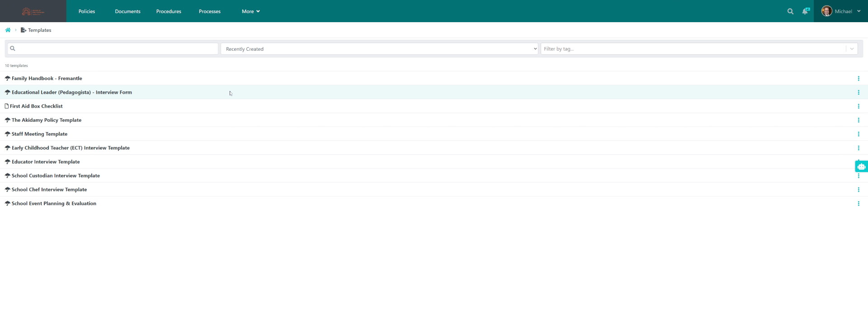Click the home breadcrumb icon
The image size is (868, 321).
pyautogui.click(x=8, y=30)
